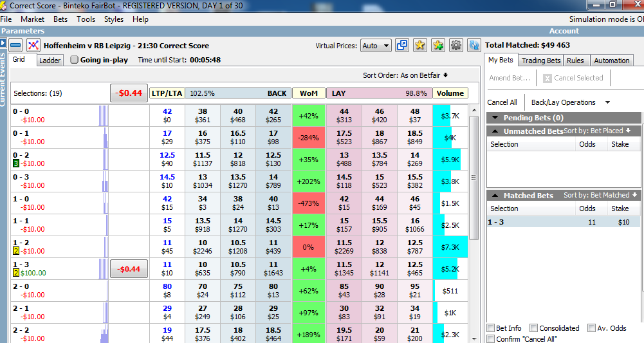Collapse the Pending Bets section
Screen dimensions: 644x343
tap(495, 118)
